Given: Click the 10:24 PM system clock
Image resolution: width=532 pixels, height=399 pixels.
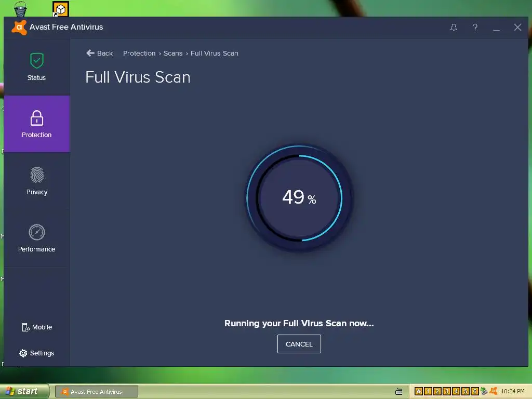Looking at the screenshot, I should [x=513, y=392].
